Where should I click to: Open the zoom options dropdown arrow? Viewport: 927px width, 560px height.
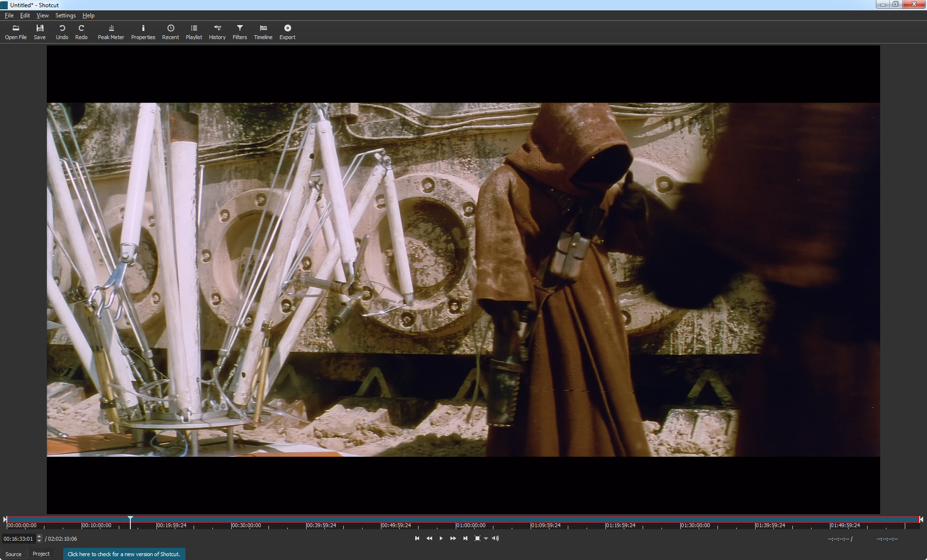pos(486,539)
